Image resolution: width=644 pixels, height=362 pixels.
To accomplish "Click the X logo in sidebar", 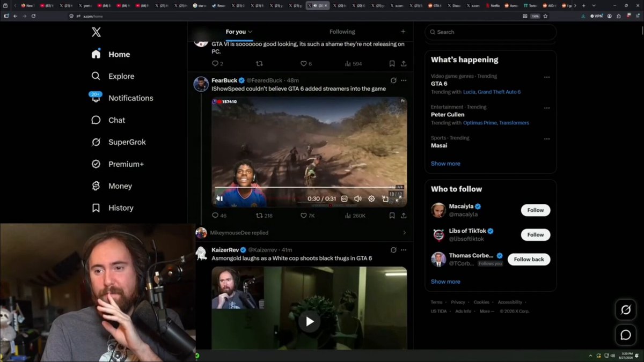I will tap(96, 32).
